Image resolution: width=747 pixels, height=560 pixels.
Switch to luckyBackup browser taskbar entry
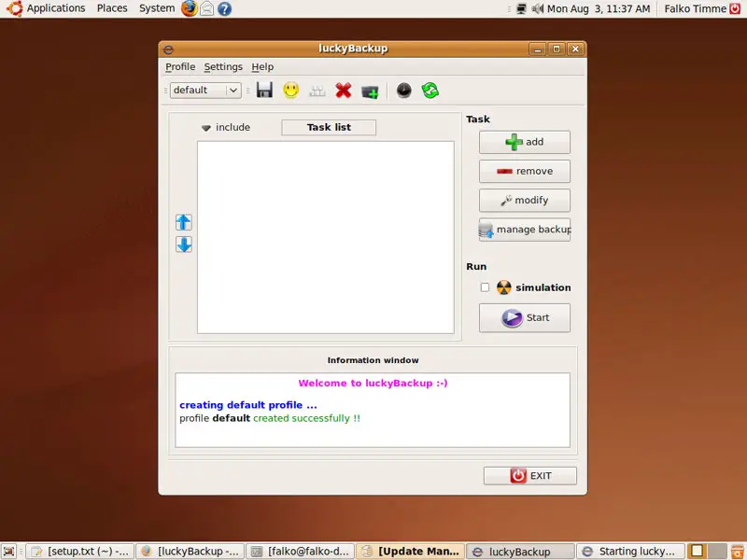pos(190,552)
